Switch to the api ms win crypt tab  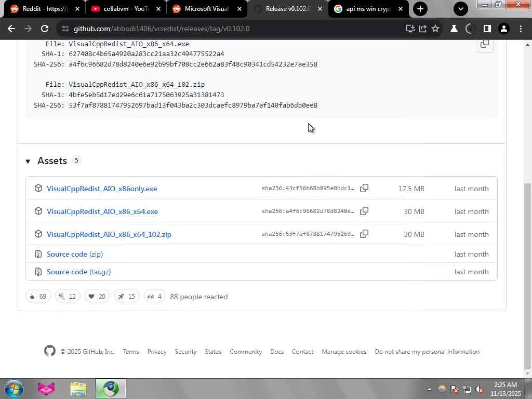[x=368, y=9]
